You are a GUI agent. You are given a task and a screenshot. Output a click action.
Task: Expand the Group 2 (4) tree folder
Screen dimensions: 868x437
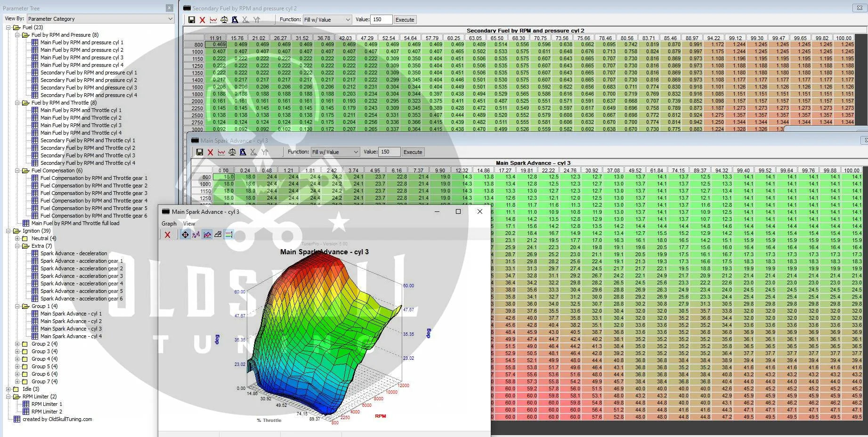(x=17, y=344)
